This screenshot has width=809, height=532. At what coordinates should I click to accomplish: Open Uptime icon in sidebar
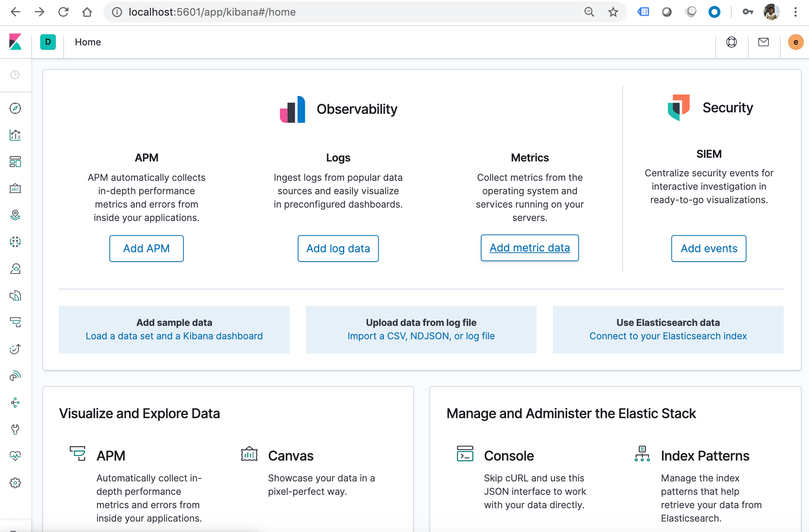coord(15,349)
